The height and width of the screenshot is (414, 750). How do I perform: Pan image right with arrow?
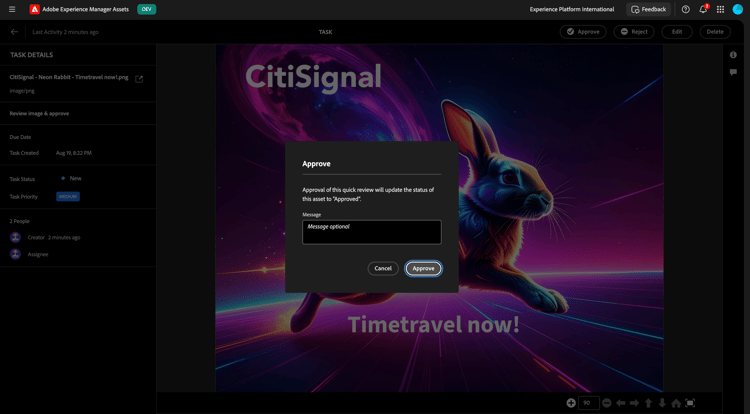pos(634,403)
